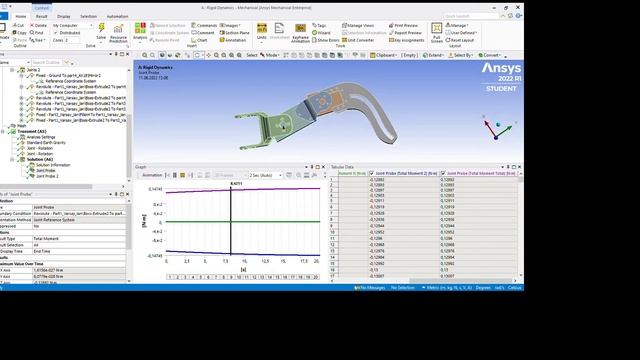640x360 pixels.
Task: Click the Delete icon
Action: pyautogui.click(x=38, y=25)
